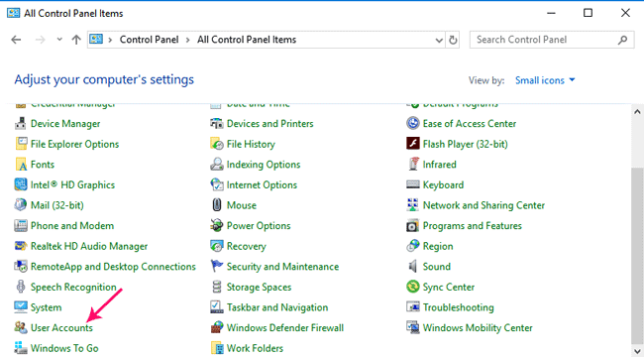Refresh the address bar view
This screenshot has width=644, height=357.
tap(453, 40)
